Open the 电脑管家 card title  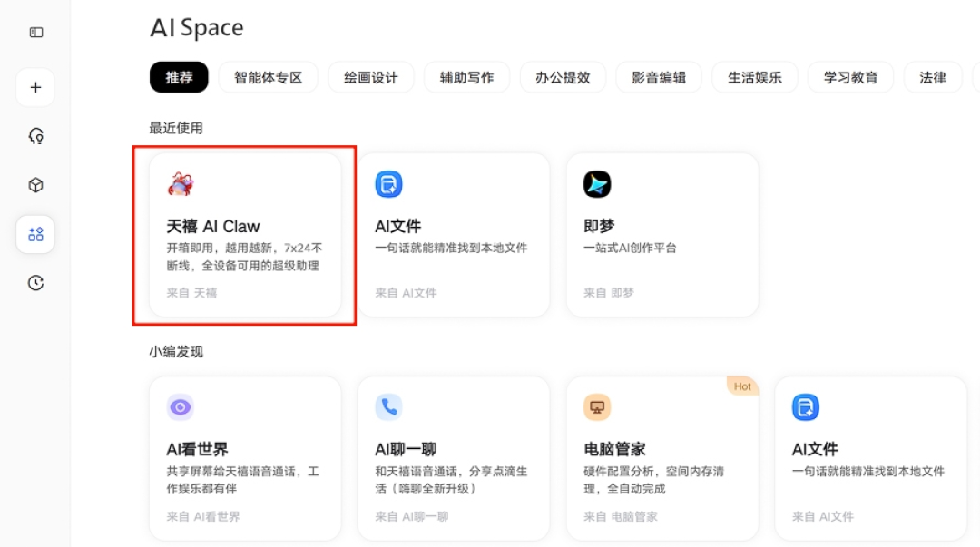click(614, 449)
